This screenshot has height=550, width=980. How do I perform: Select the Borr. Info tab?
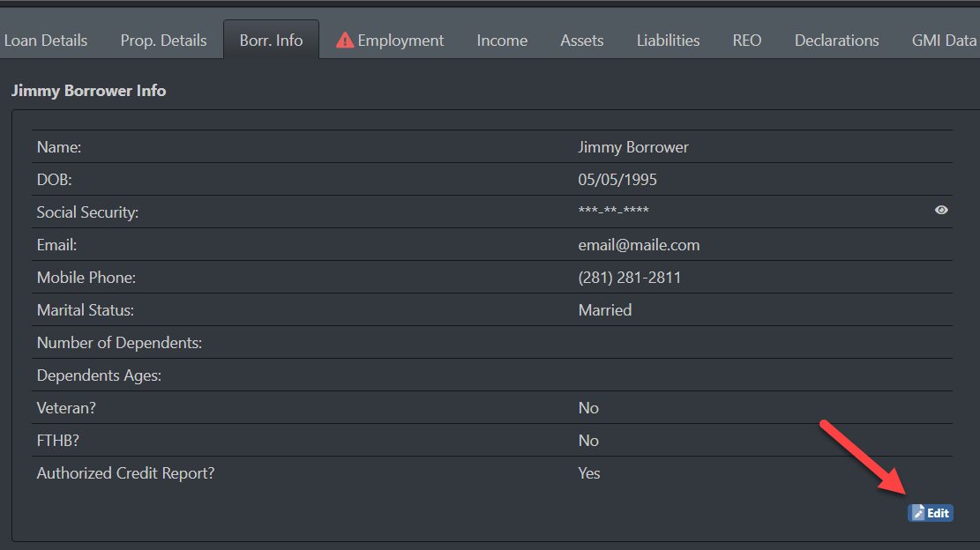point(271,41)
